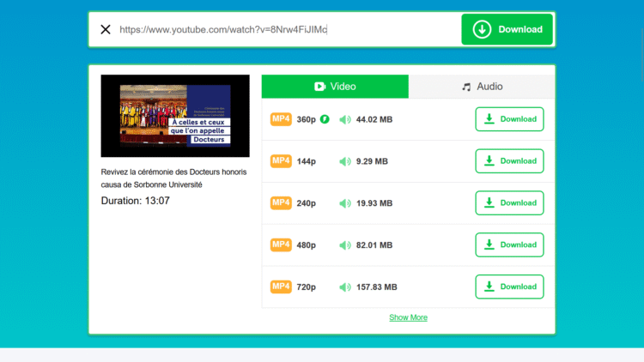Viewport: 644px width, 362px height.
Task: Click the page scrollbar at right edge
Action: 642,53
